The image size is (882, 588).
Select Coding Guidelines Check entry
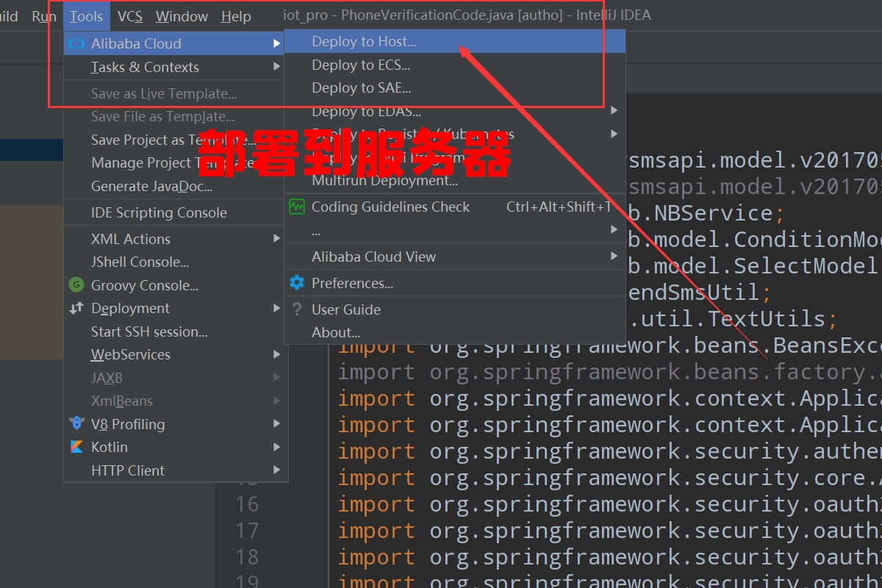point(454,207)
